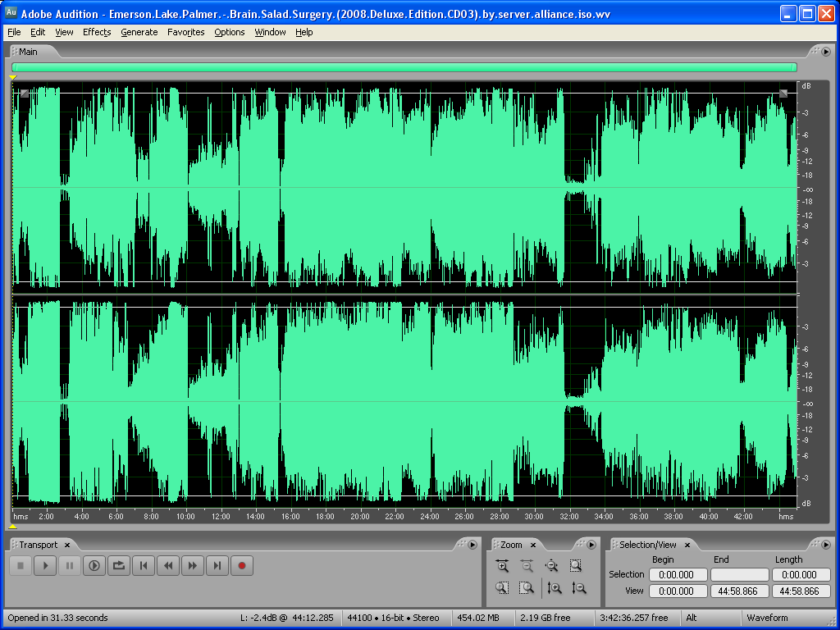Screen dimensions: 840x630
Task: Open Transport panel options arrow menu
Action: click(x=472, y=545)
